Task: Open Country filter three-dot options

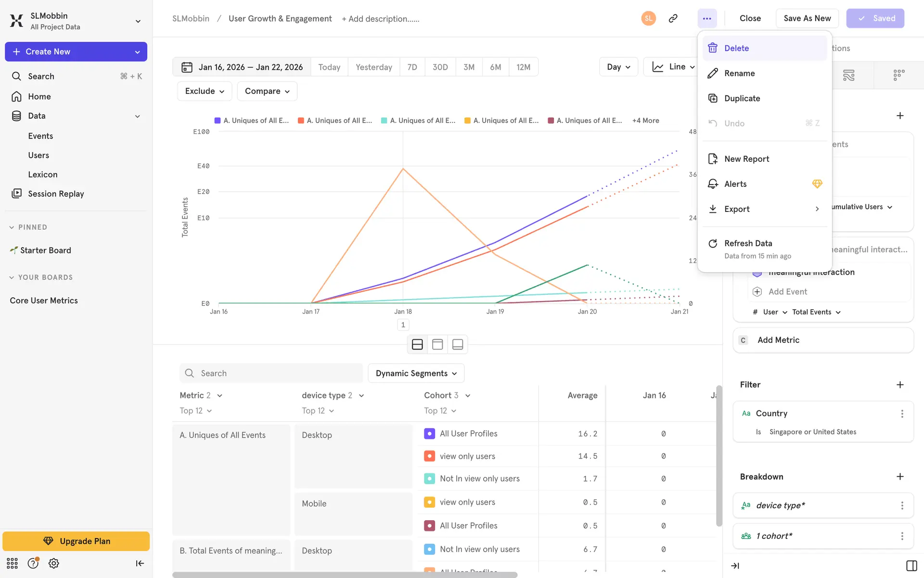Action: point(902,413)
